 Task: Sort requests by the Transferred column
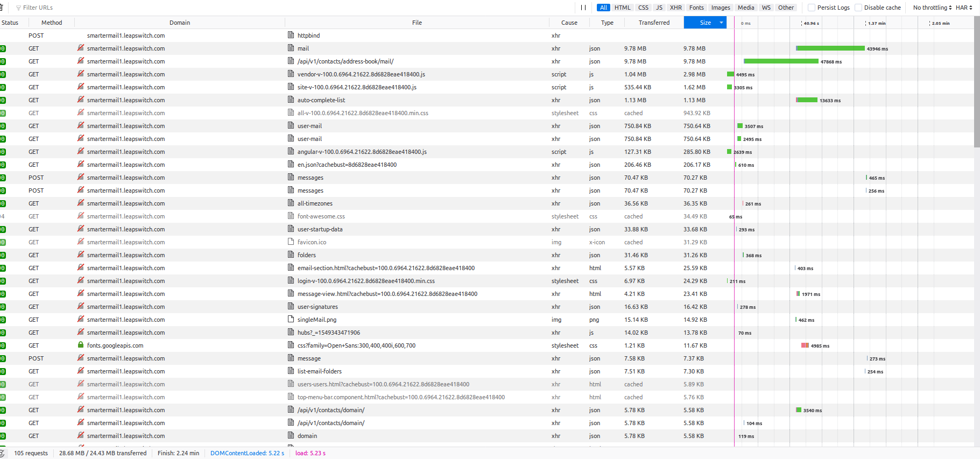click(654, 23)
